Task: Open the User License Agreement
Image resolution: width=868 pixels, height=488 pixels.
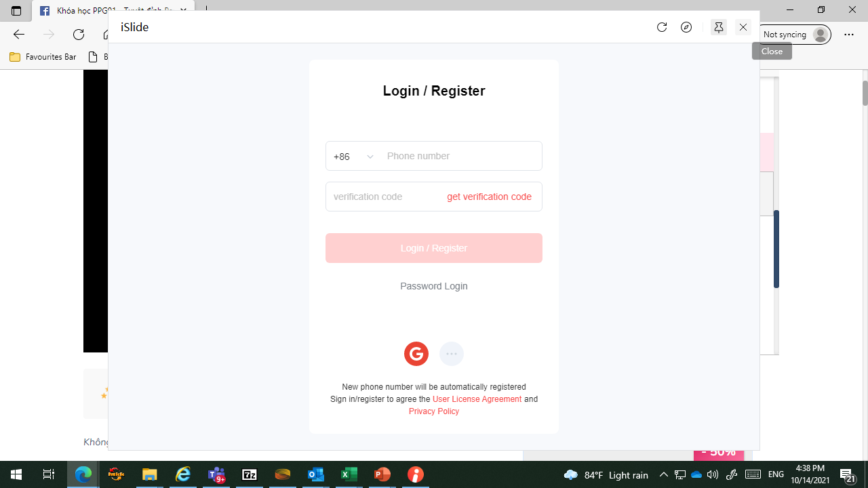Action: tap(477, 399)
